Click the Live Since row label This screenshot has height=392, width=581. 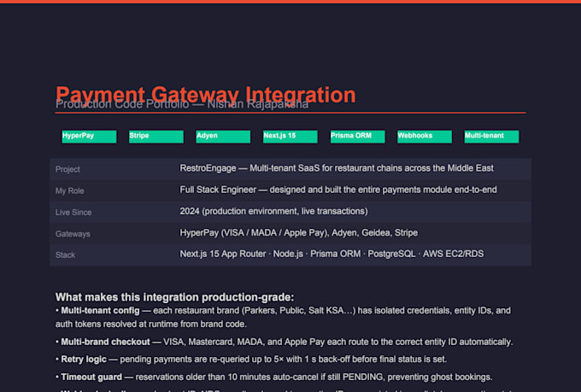(73, 213)
